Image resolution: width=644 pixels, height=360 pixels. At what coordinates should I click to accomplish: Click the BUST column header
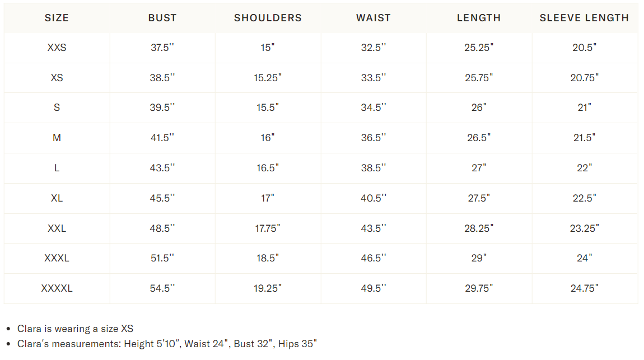tap(162, 18)
